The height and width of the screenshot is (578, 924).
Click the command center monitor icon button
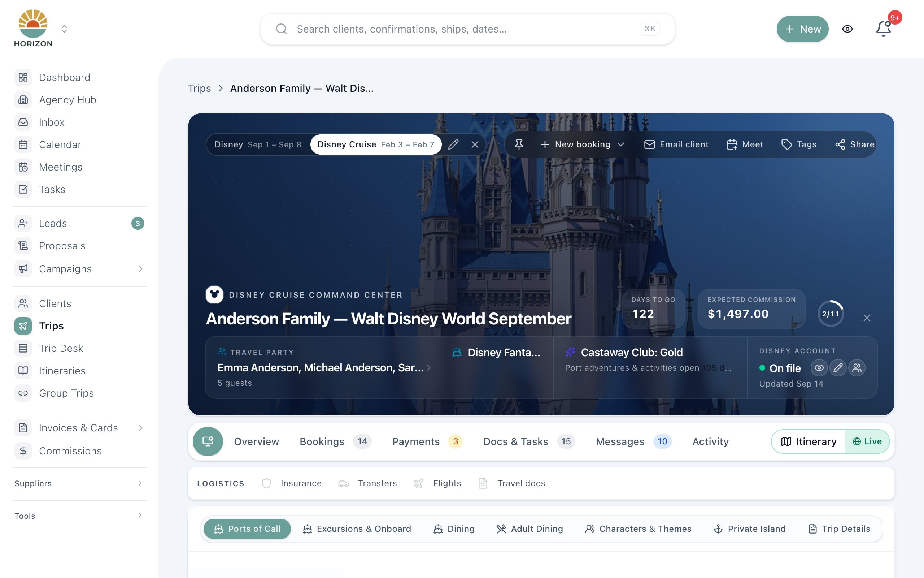point(208,441)
